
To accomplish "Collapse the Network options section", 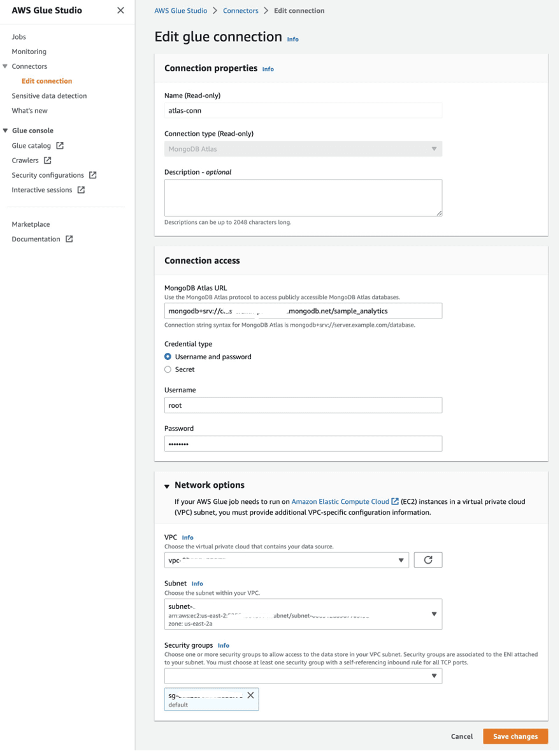I will click(x=167, y=486).
